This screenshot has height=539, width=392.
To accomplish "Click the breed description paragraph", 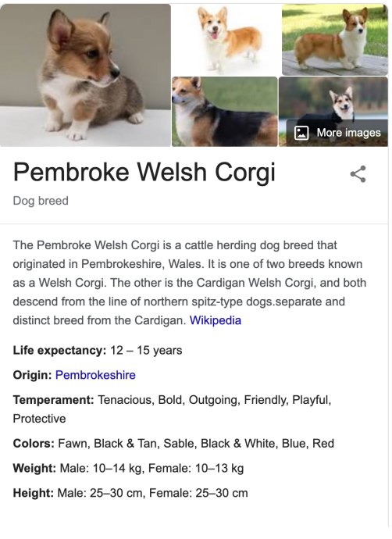I will (x=190, y=283).
